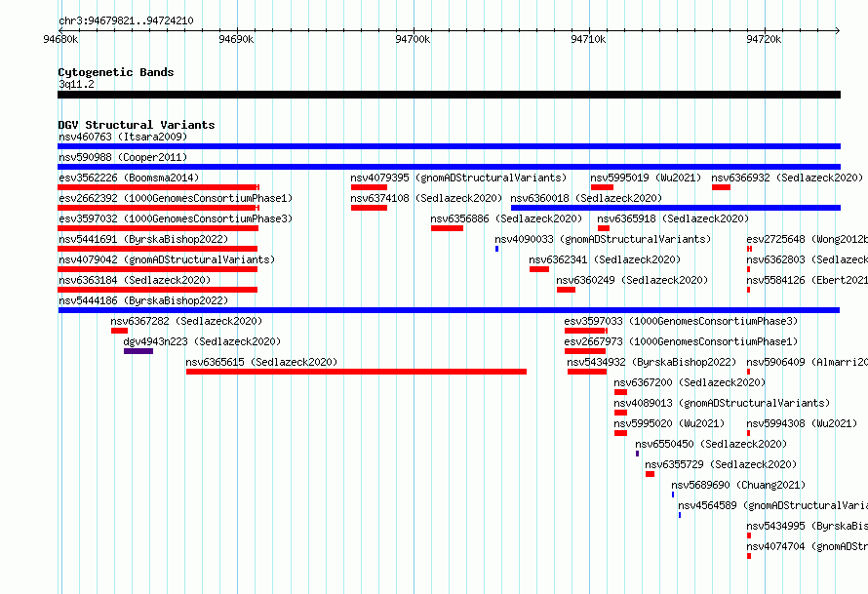Open the nsv6356886 (Sedlazeck2020) label
Screen dimensions: 868x594
[x=506, y=218]
